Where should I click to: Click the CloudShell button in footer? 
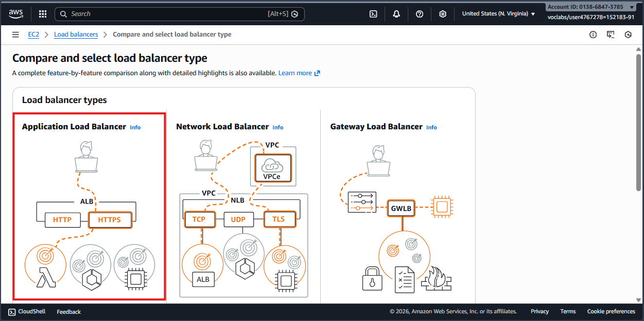point(27,312)
